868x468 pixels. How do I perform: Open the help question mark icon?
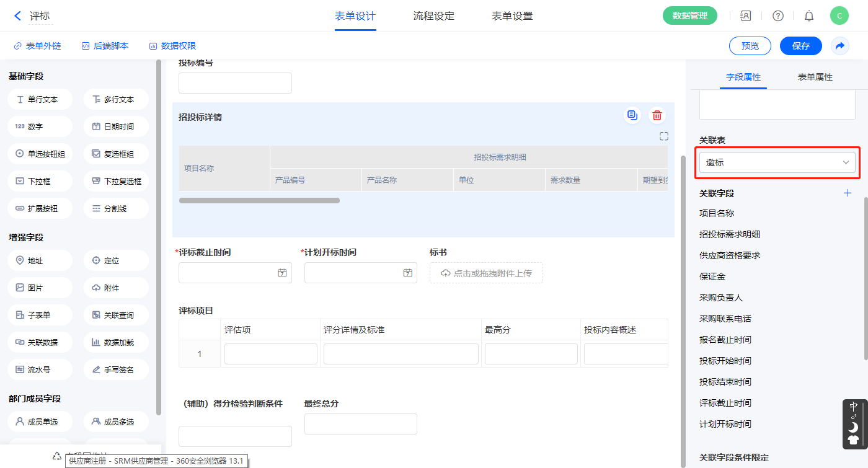[x=777, y=16]
